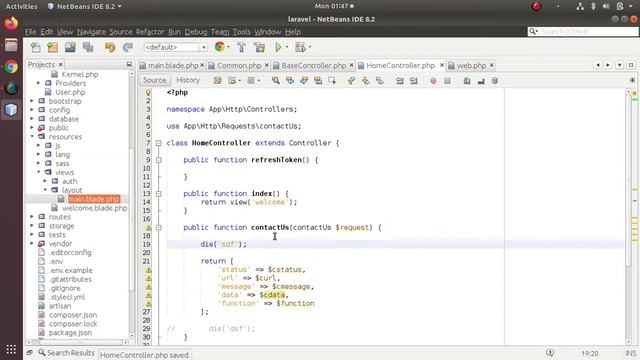
Task: Click the Open Project toolbar icon
Action: coord(70,47)
